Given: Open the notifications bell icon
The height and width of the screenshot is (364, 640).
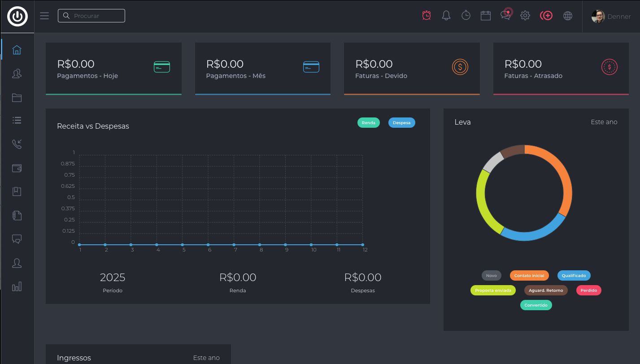Looking at the screenshot, I should pos(446,16).
